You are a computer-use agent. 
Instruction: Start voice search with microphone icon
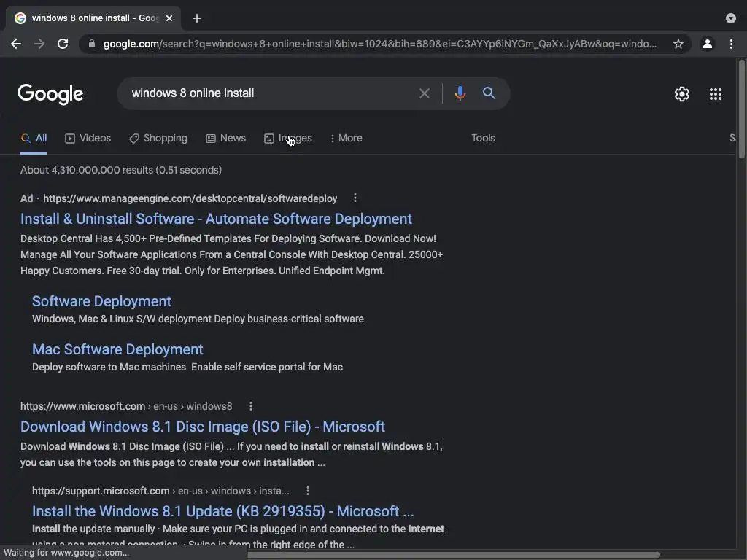coord(460,93)
